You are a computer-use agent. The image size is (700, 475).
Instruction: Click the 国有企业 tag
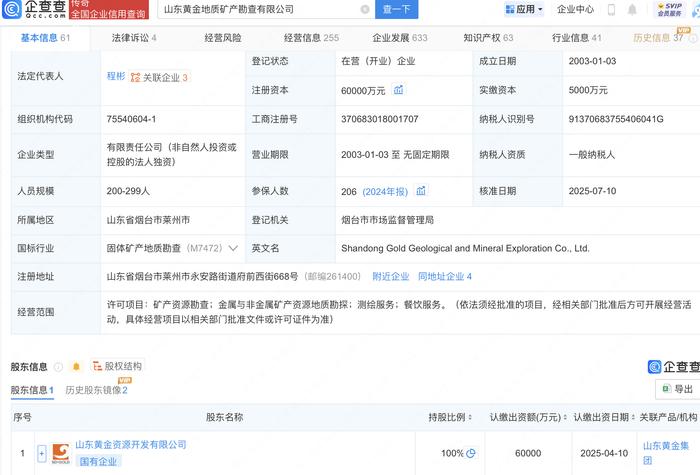[x=98, y=462]
